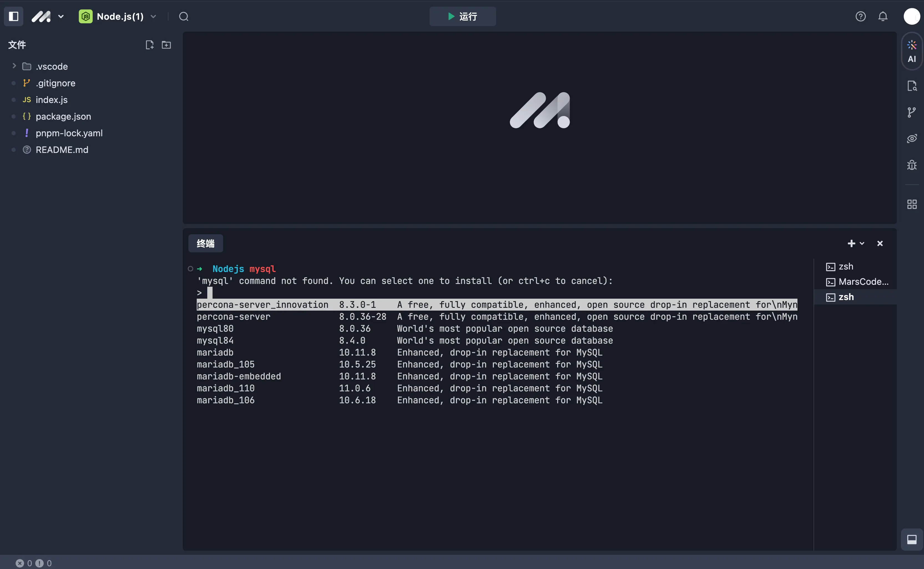Open the notifications bell icon
The height and width of the screenshot is (569, 924).
pos(883,17)
